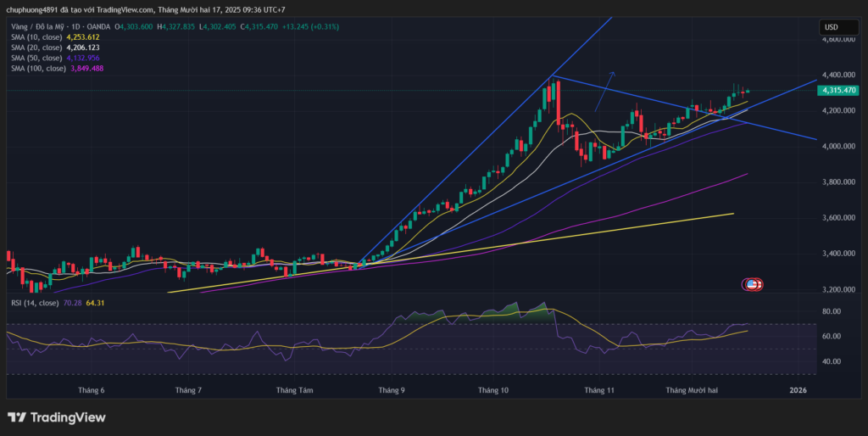The height and width of the screenshot is (436, 868).
Task: Click the Tháng 6 time axis label
Action: 90,390
